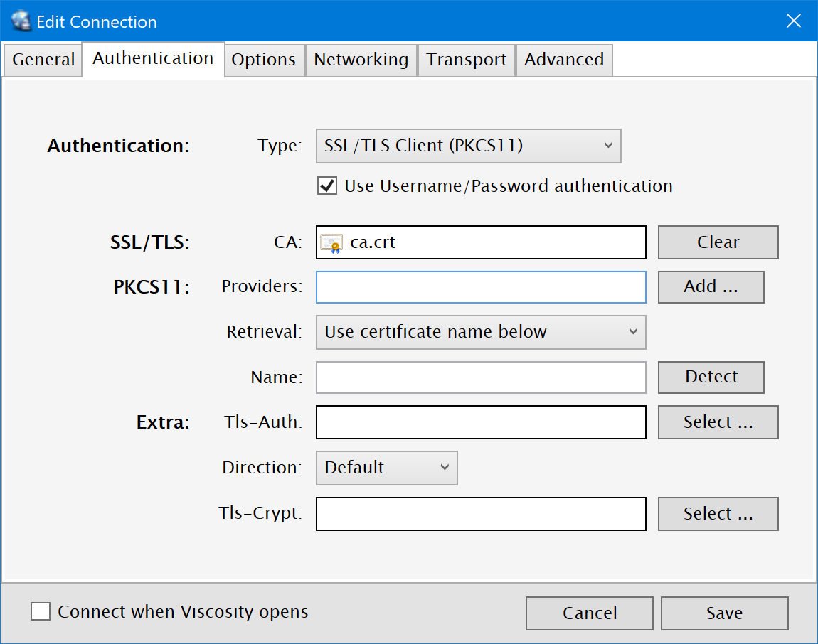The image size is (818, 644).
Task: Select the Transport tab
Action: click(467, 60)
